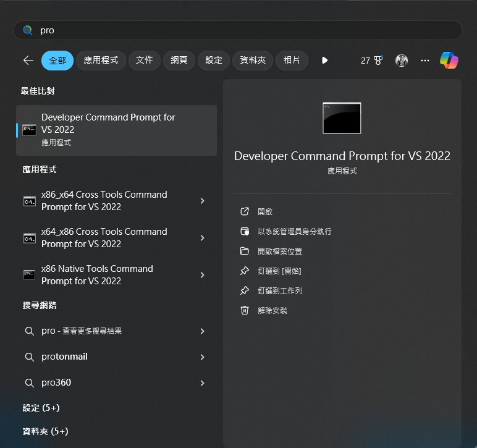Open the Copilot icon
The image size is (477, 448).
(x=449, y=60)
